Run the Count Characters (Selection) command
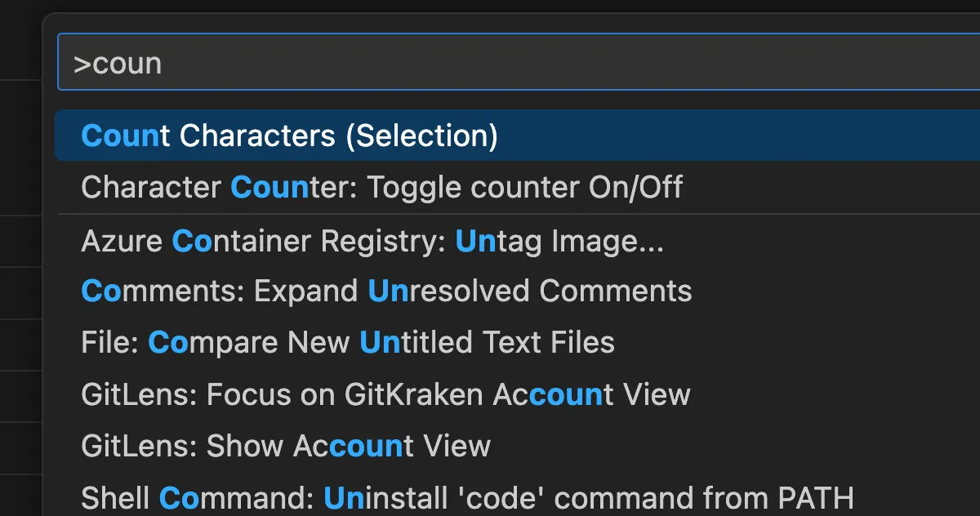Screen dimensions: 980x516 click(x=290, y=136)
